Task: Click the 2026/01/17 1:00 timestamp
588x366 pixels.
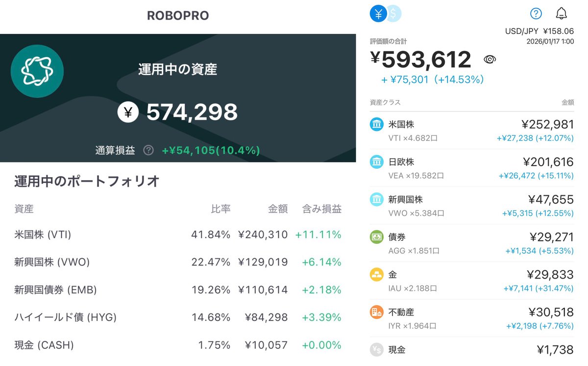Action: tap(550, 42)
